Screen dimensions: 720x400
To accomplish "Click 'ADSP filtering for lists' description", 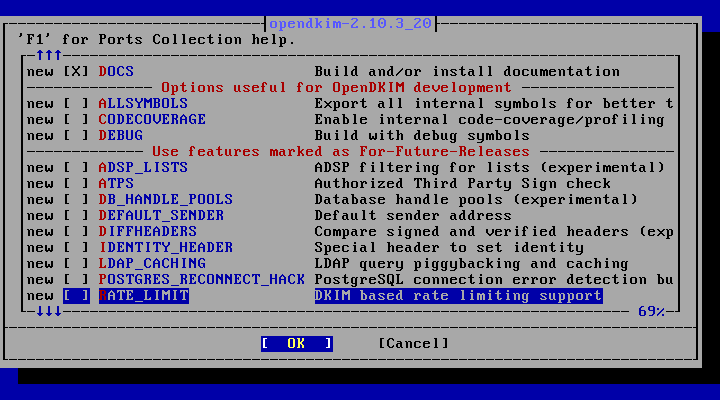I will 489,168.
